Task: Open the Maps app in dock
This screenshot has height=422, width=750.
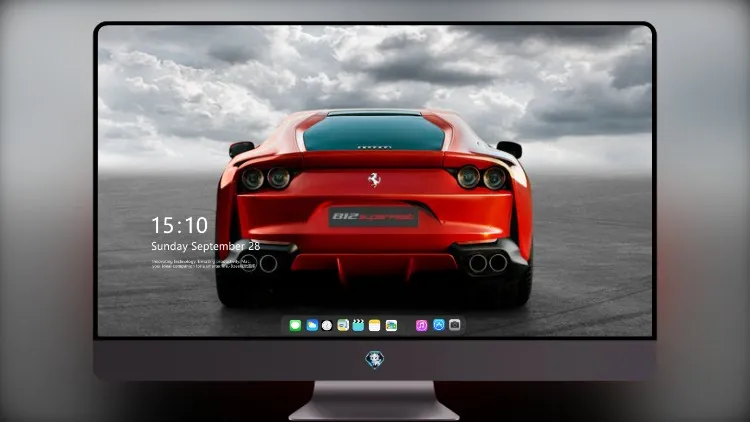Action: point(343,325)
